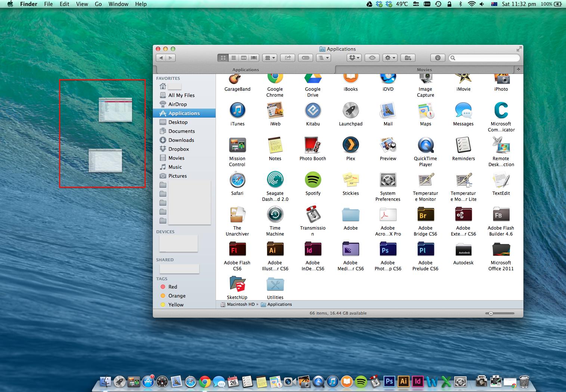Open the Arrange items dropdown
Viewport: 566px width, 392px height.
[x=269, y=58]
